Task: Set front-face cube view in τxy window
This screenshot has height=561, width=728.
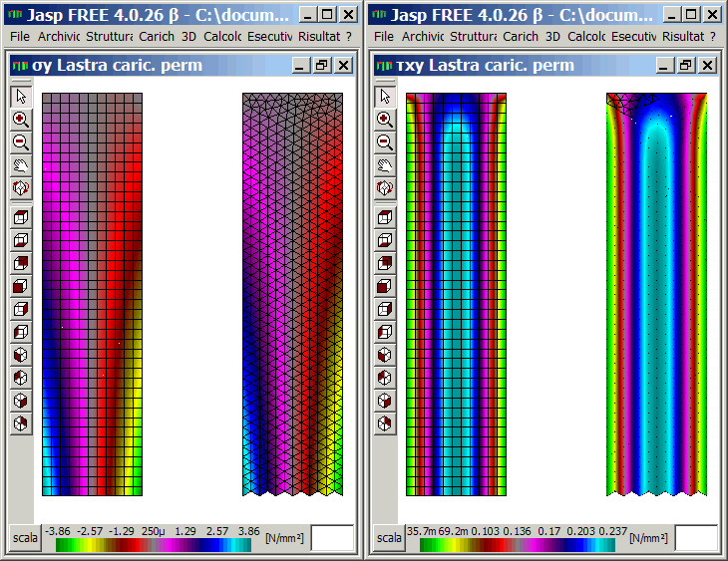Action: point(385,286)
